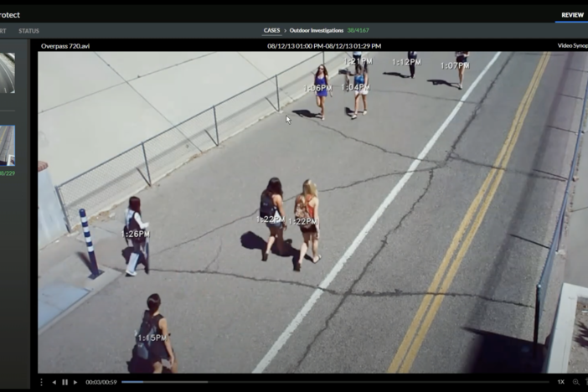
Task: Click the 08/12/13 time range text
Action: point(324,46)
